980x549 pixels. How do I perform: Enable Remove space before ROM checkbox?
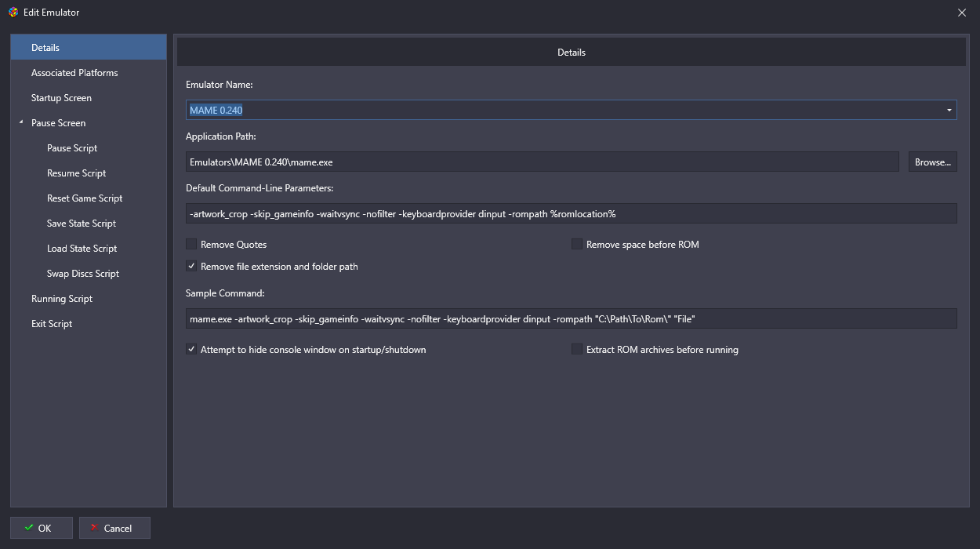pyautogui.click(x=577, y=244)
